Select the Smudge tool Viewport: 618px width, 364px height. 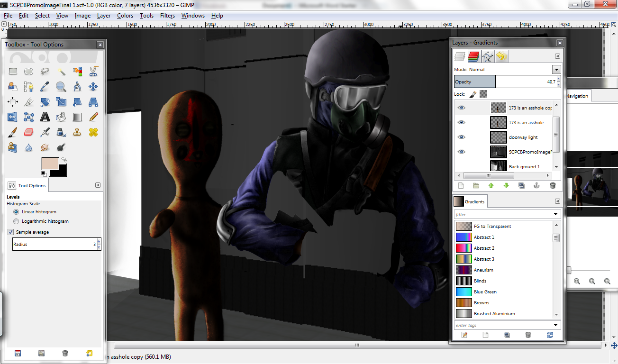[x=45, y=147]
